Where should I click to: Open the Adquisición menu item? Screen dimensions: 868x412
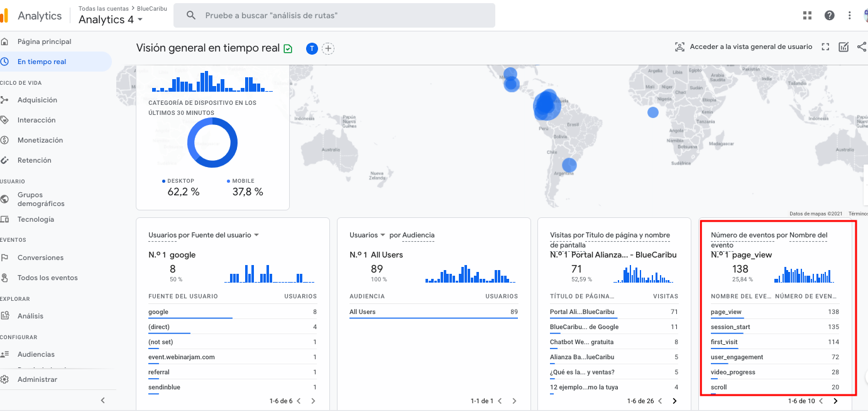point(38,100)
